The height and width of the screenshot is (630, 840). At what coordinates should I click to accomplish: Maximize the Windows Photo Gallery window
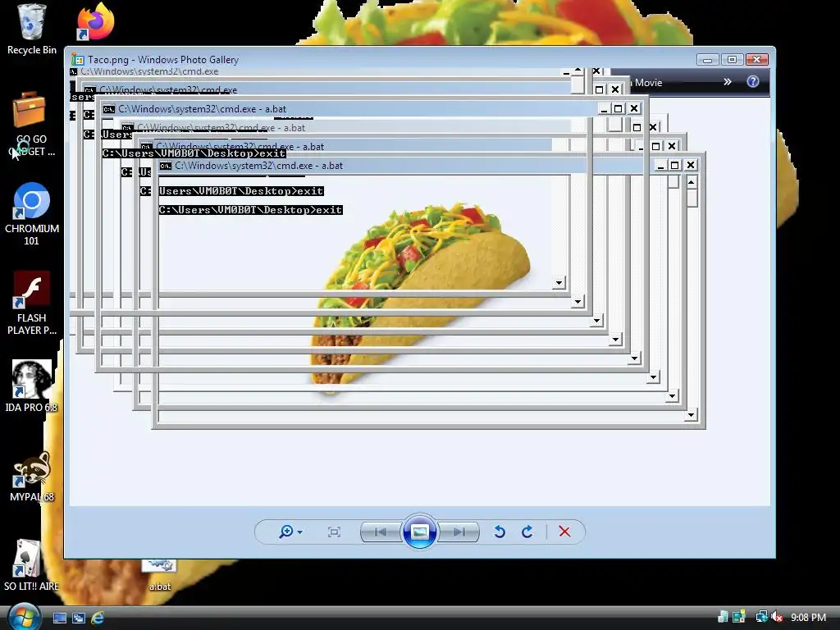[732, 59]
